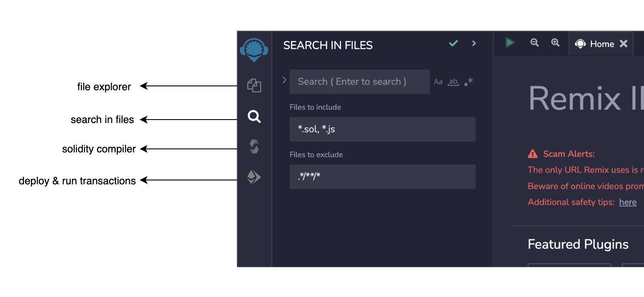Viewport: 644px width, 297px height.
Task: Open the Solidity compiler plugin icon
Action: coord(254,147)
